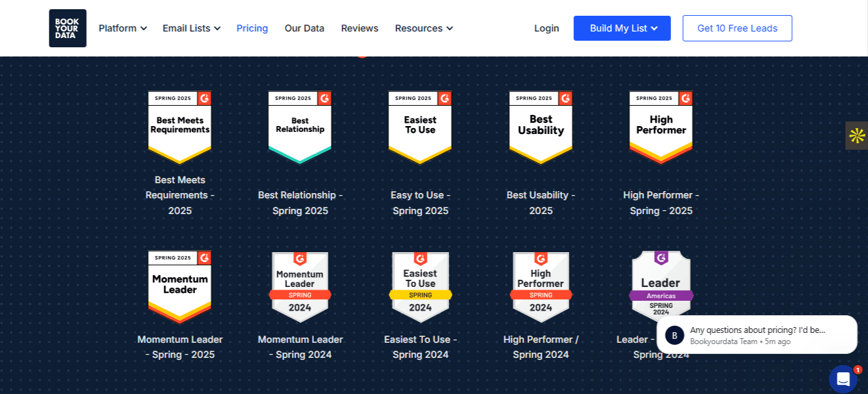Click the 'High Performer - Spring - 2025' caption
Screen dimensions: 868x394
(661, 203)
